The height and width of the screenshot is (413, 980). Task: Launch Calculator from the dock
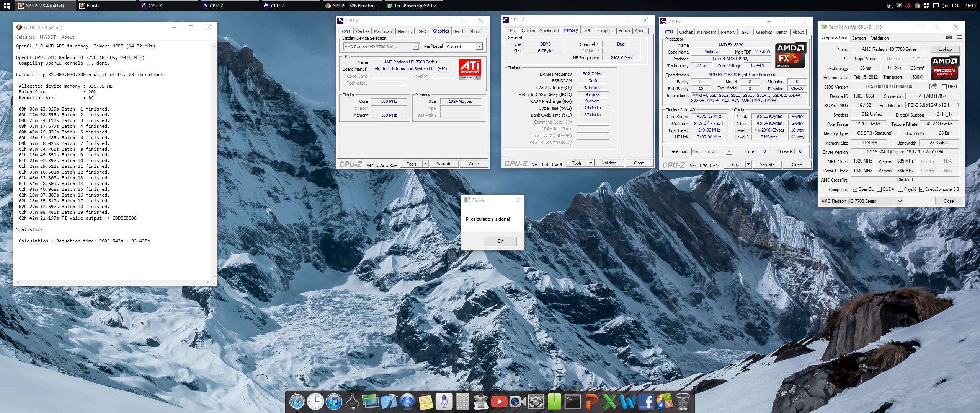(462, 402)
